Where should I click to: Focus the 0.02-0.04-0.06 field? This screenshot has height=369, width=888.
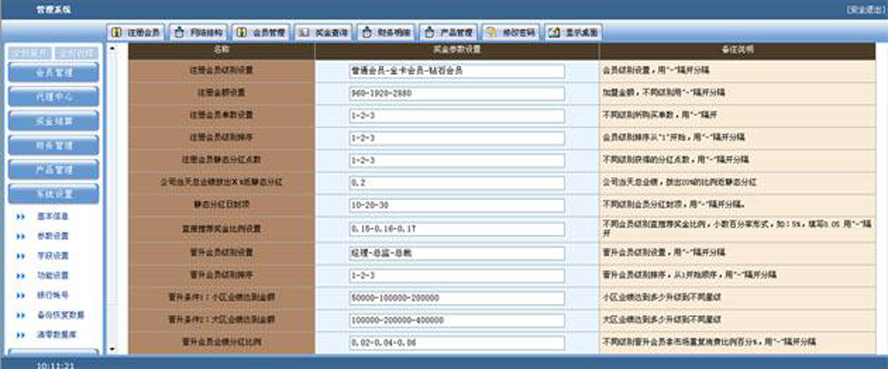456,343
